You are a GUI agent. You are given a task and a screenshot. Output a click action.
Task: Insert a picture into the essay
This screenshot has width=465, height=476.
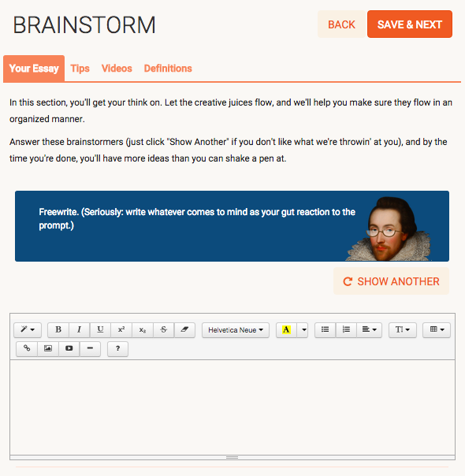pyautogui.click(x=48, y=348)
